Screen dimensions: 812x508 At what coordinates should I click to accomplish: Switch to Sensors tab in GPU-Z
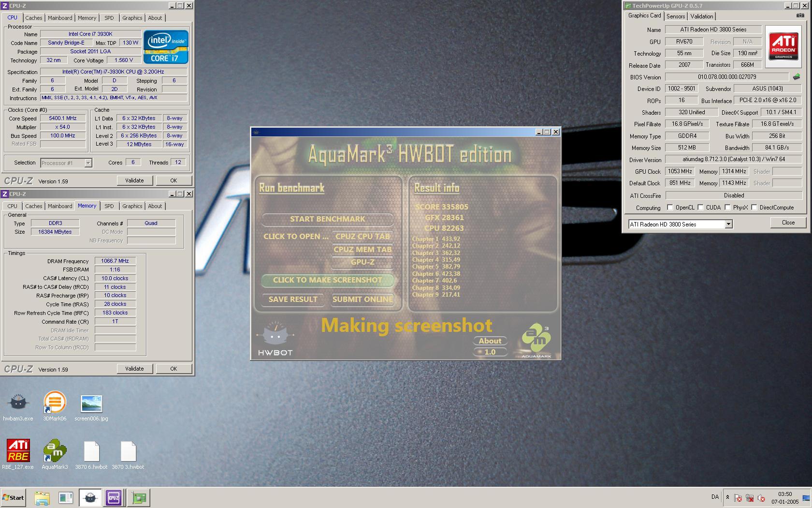coord(676,16)
